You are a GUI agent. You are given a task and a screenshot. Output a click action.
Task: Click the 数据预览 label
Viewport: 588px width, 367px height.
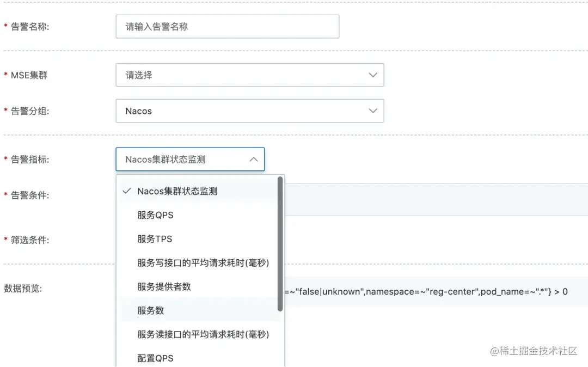(23, 288)
